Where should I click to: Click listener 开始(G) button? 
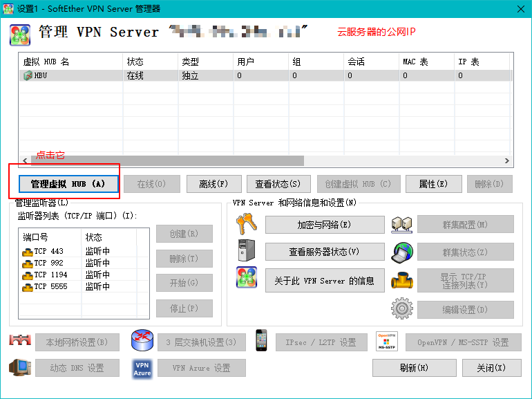point(184,283)
